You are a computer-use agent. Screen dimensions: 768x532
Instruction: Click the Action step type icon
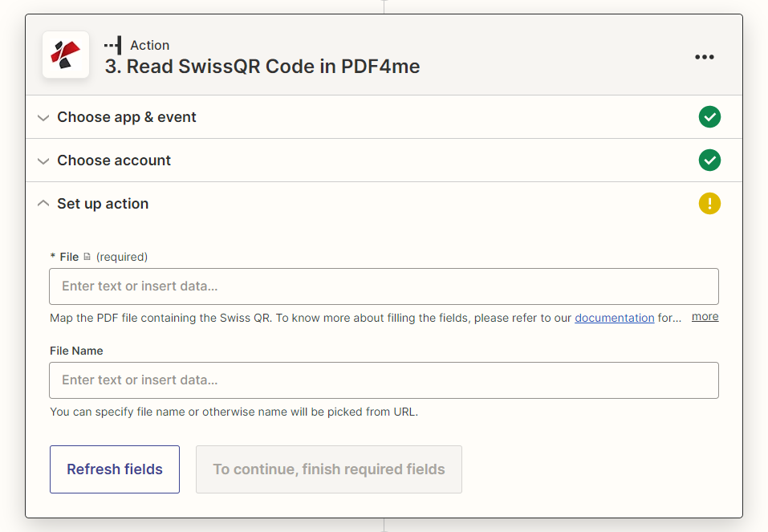[113, 46]
